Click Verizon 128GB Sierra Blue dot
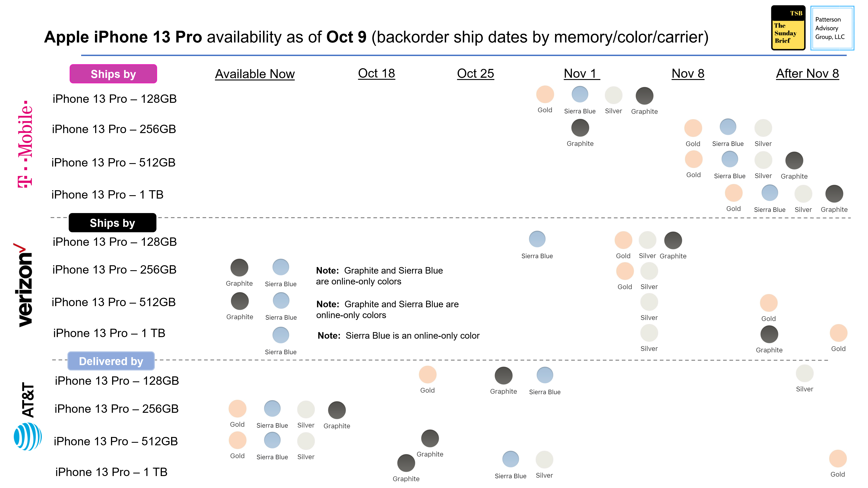 point(537,239)
